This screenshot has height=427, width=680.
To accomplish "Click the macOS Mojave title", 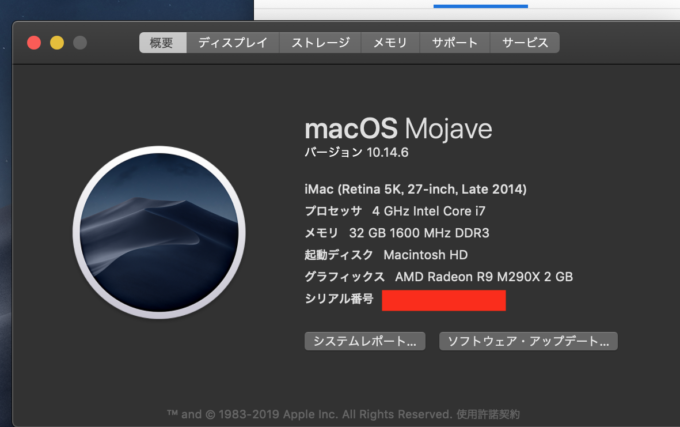I will coord(398,129).
